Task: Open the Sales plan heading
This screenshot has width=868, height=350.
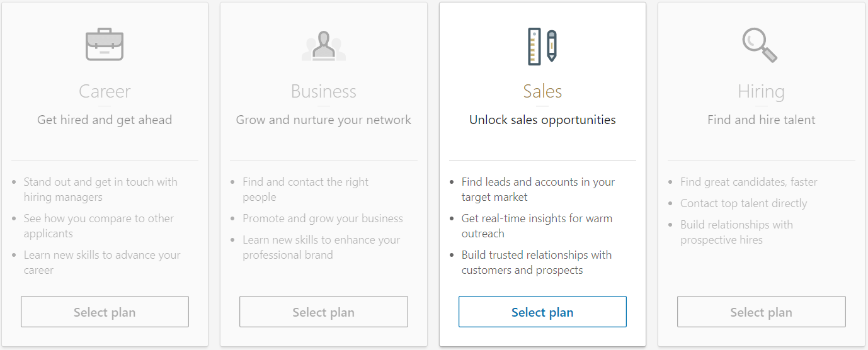Action: (x=542, y=91)
